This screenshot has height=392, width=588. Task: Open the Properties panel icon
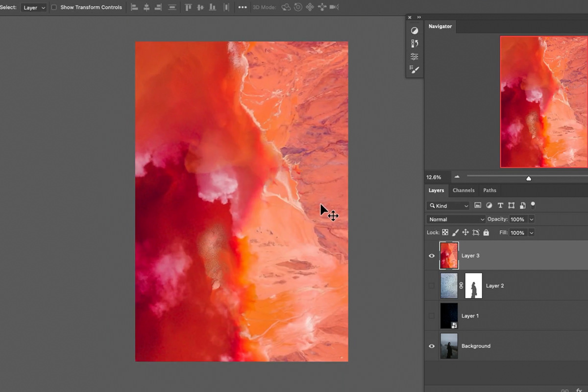pos(415,56)
